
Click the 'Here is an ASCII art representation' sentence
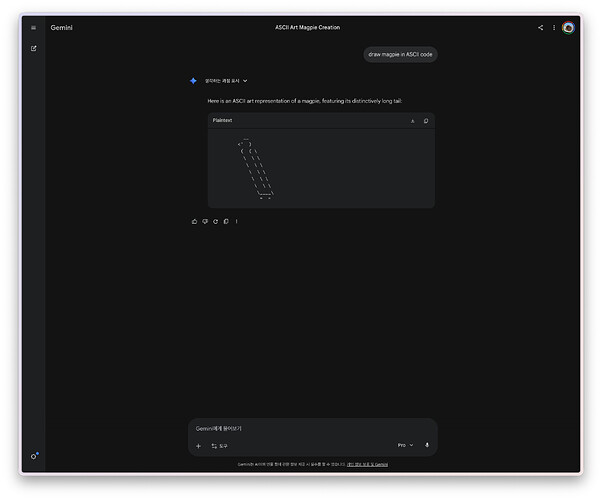tap(305, 101)
